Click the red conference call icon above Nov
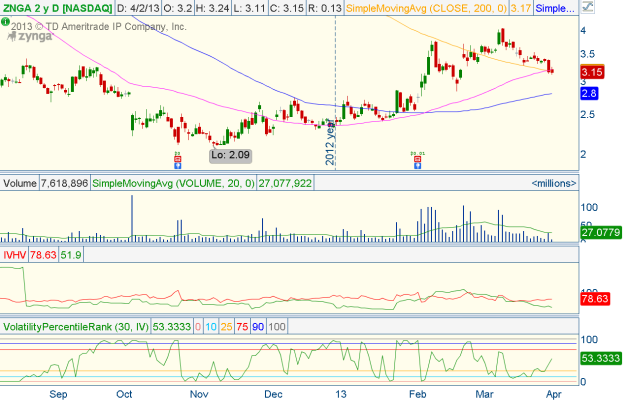625x400 pixels. pos(178,159)
